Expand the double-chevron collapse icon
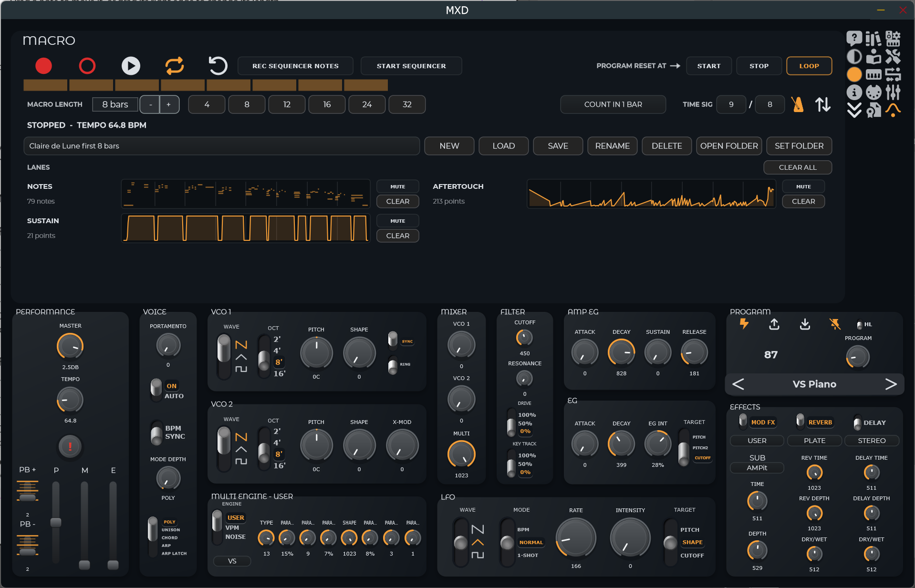915x588 pixels. (854, 110)
